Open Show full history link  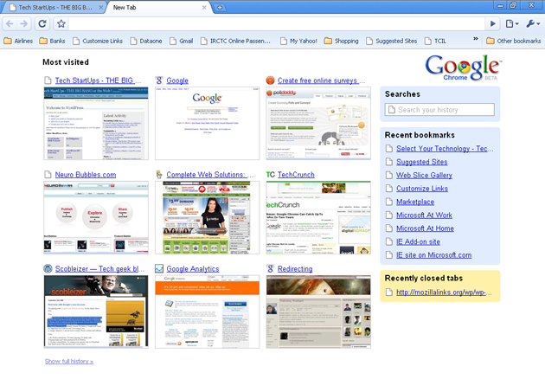[x=69, y=361]
